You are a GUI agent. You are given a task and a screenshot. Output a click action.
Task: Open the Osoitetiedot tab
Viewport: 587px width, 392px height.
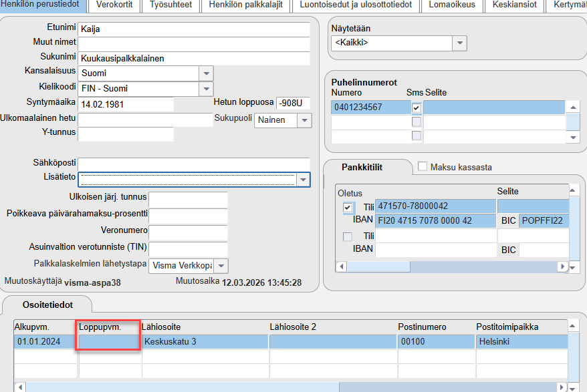47,305
